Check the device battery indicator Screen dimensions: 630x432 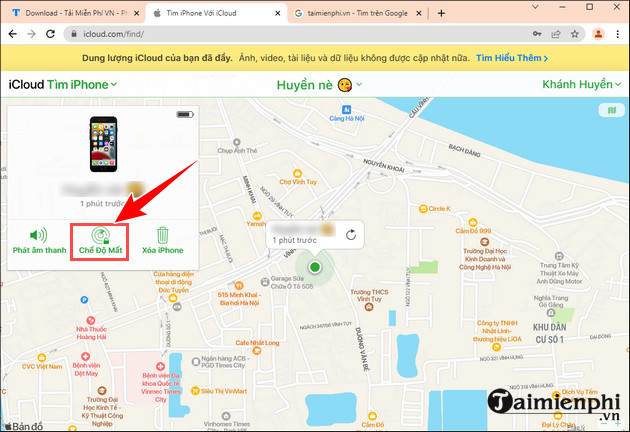(185, 115)
